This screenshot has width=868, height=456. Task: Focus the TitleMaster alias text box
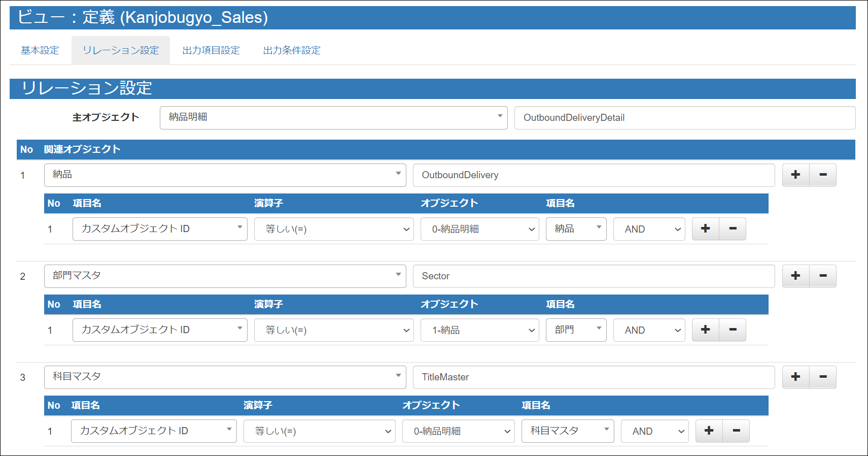pos(594,377)
